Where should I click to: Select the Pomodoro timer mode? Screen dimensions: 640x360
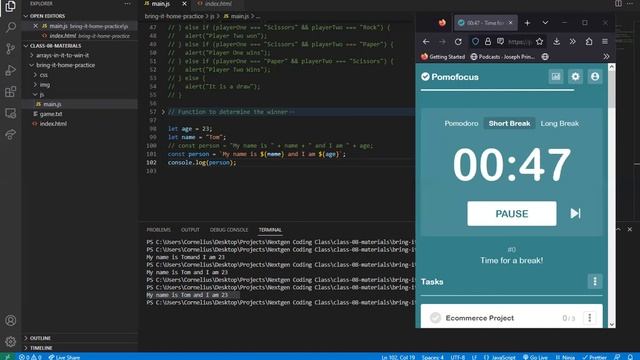461,123
